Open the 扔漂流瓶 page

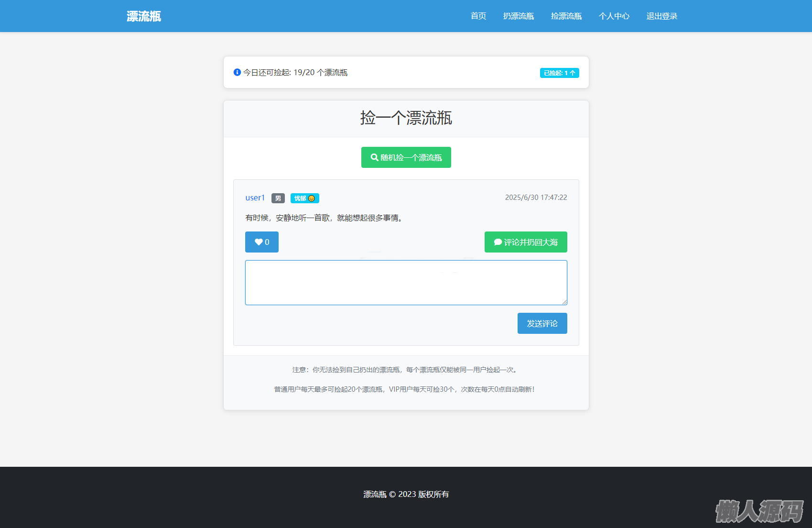coord(518,16)
